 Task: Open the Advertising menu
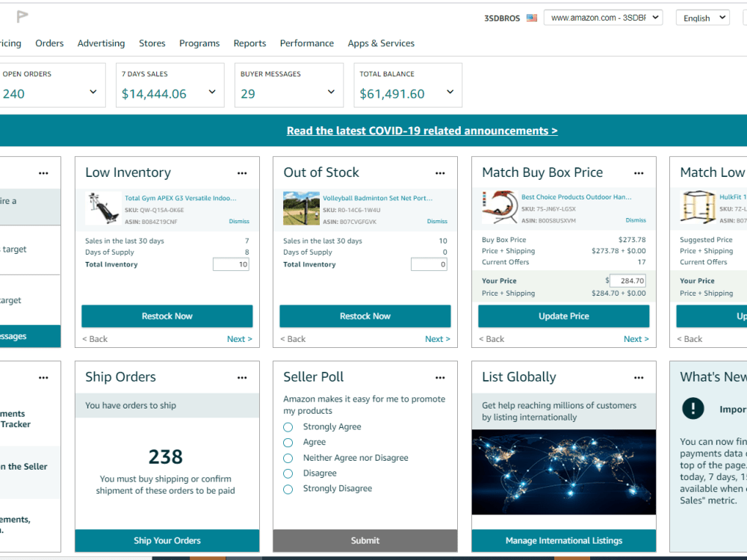coord(101,43)
